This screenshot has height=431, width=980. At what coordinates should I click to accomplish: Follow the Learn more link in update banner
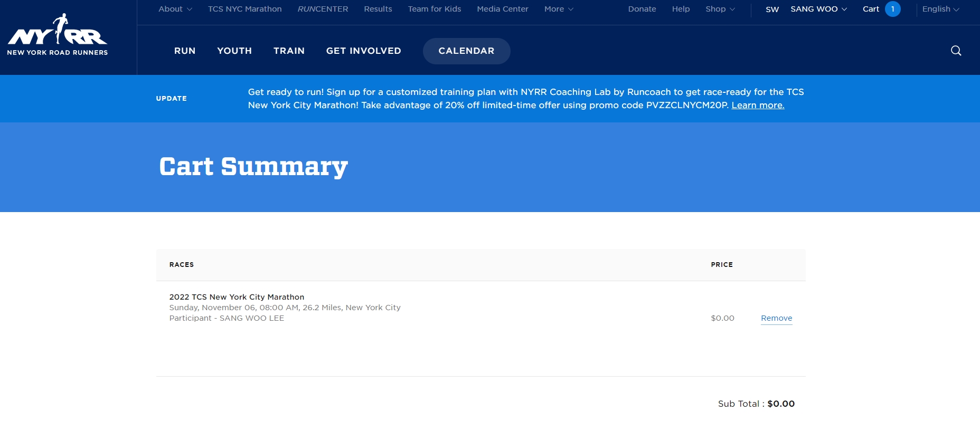tap(758, 106)
